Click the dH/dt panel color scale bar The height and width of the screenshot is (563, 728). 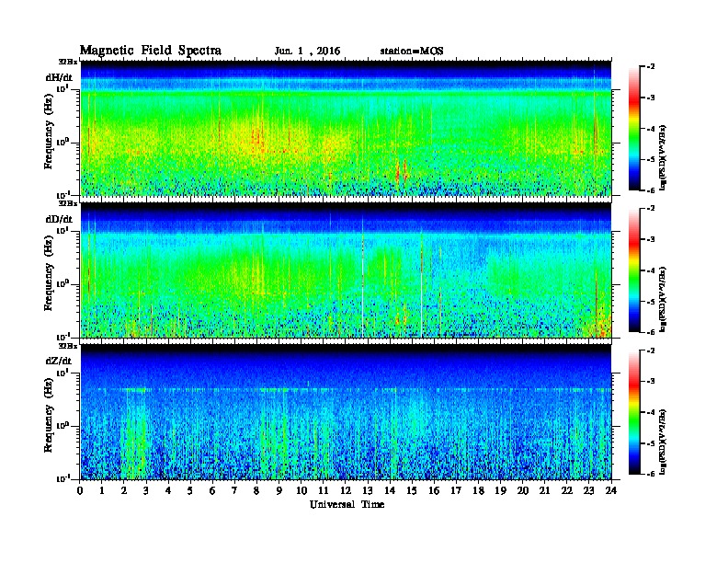click(633, 129)
